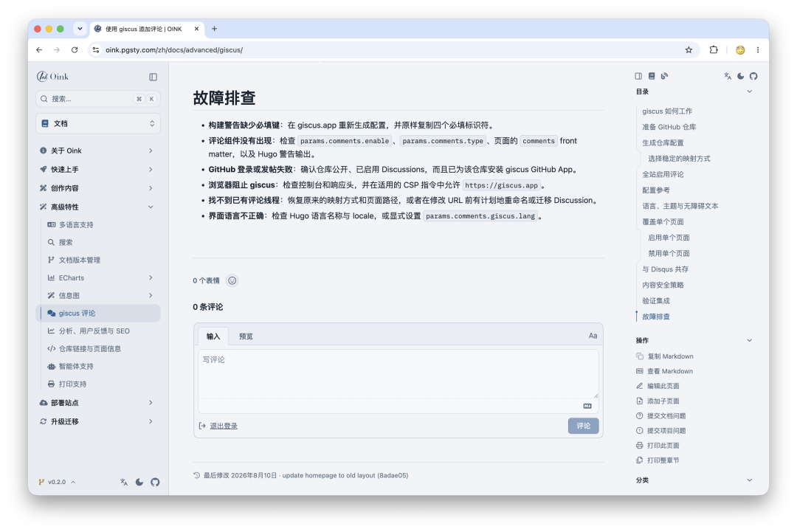Expand the 关于 Oink section
Screen dimensions: 797x532
(x=151, y=151)
